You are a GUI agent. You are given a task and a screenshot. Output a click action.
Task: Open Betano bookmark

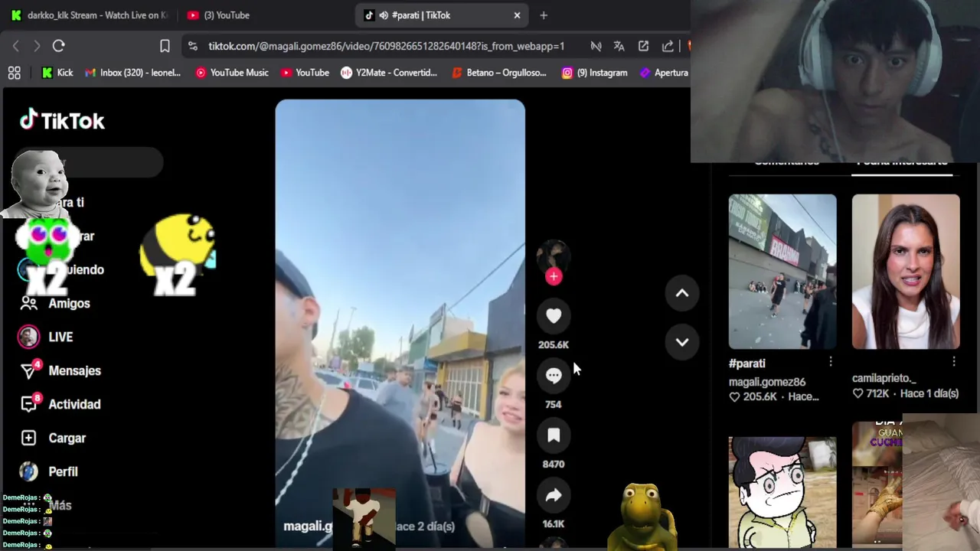tap(499, 73)
